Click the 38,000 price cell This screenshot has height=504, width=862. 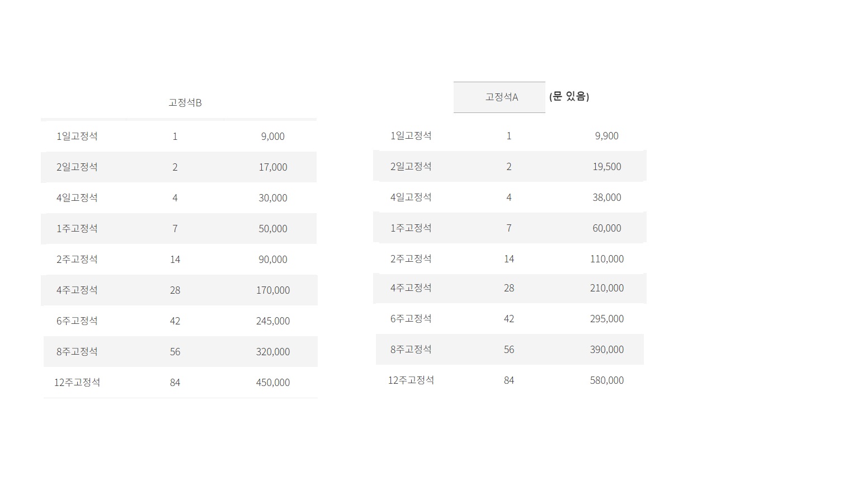[607, 197]
